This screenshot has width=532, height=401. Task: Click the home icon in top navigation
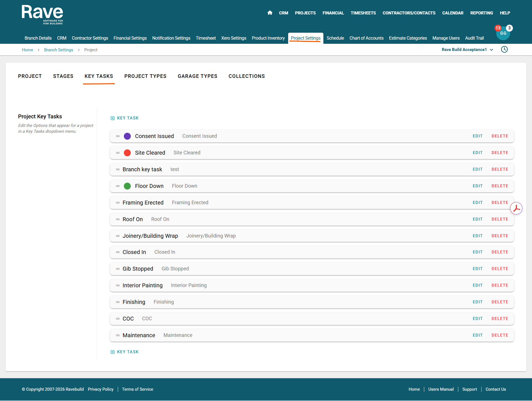pyautogui.click(x=270, y=13)
